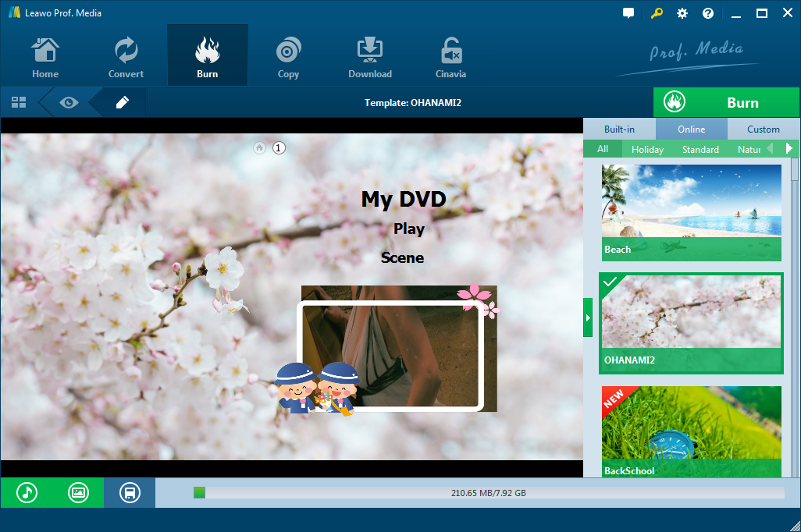Image resolution: width=801 pixels, height=532 pixels.
Task: Click the background music note icon
Action: (x=27, y=493)
